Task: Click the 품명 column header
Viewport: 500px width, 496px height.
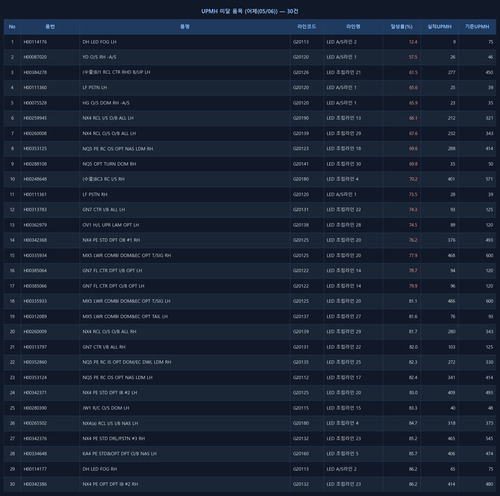Action: [185, 27]
